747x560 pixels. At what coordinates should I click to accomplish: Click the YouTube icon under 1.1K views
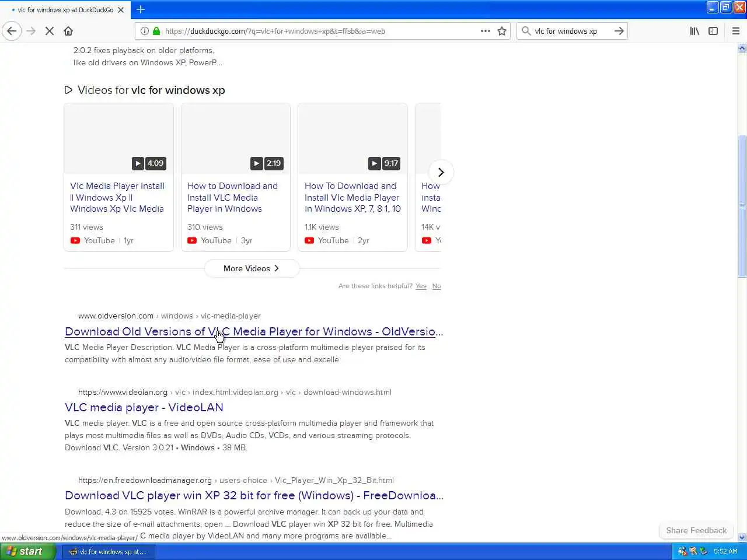pyautogui.click(x=309, y=240)
